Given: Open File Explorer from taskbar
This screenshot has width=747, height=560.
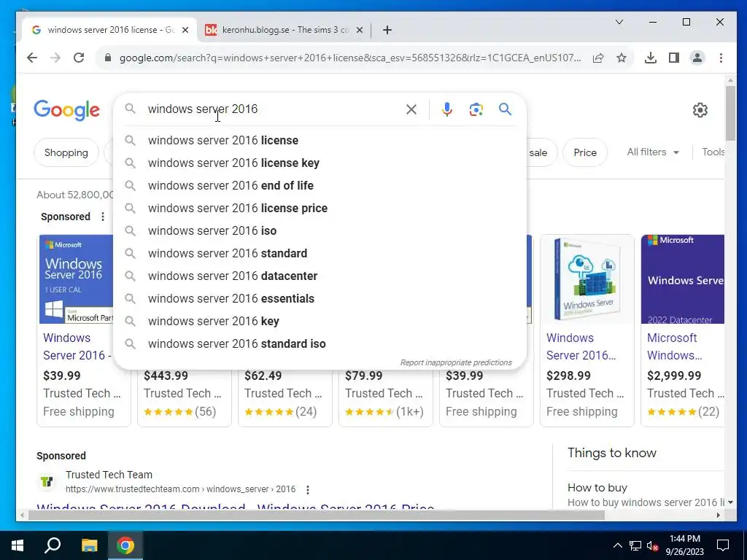Looking at the screenshot, I should tap(89, 545).
